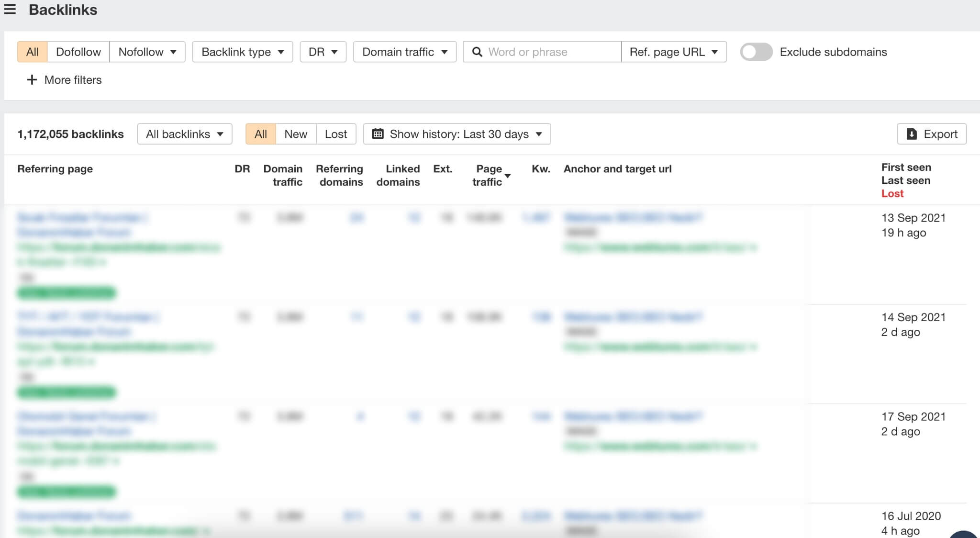Expand the Domain traffic dropdown

point(404,52)
